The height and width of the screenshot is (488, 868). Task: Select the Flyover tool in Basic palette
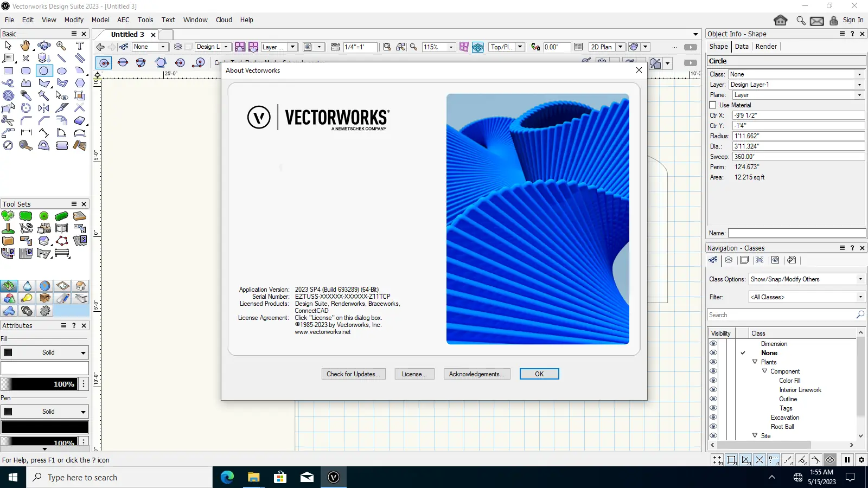[x=44, y=46]
